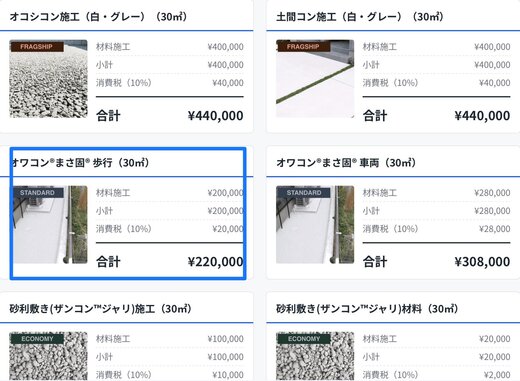This screenshot has width=520, height=381.
Task: Select the オワコンまさ固 歩行 thumbnail image
Action: tap(48, 225)
